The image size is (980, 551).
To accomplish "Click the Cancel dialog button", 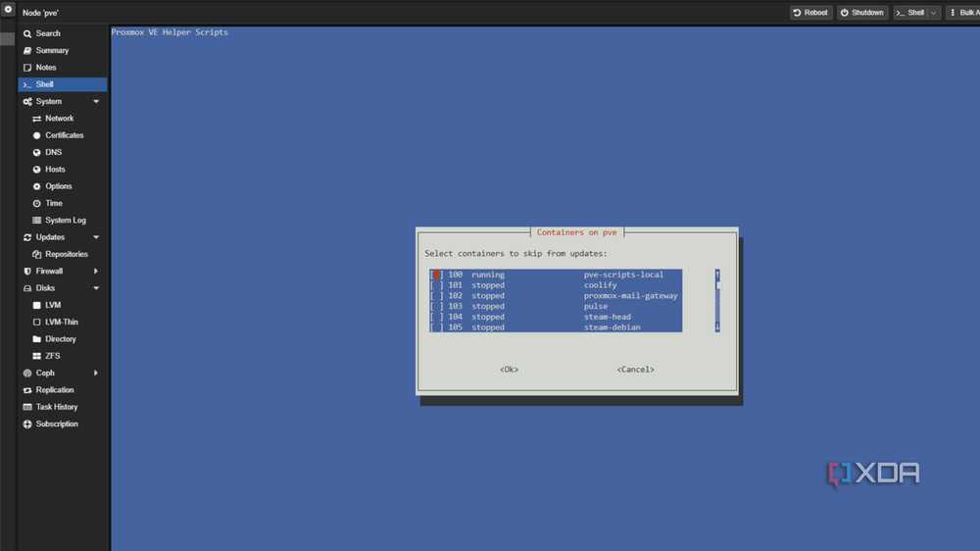I will coord(636,370).
